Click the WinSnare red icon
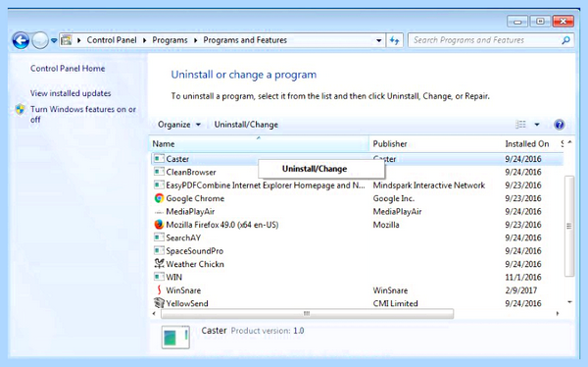This screenshot has width=588, height=367. (159, 290)
